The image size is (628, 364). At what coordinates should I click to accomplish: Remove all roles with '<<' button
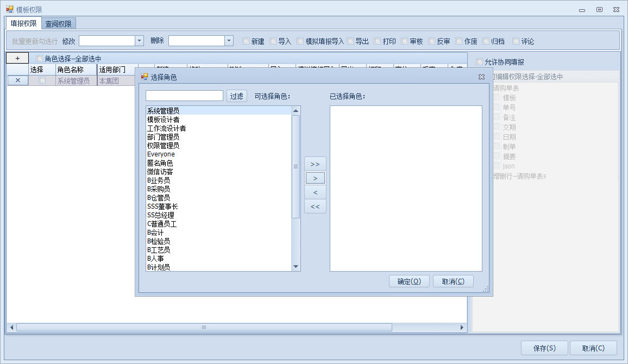315,206
